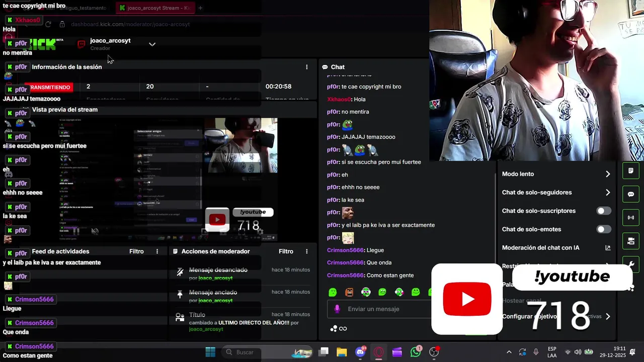Image resolution: width=644 pixels, height=362 pixels.
Task: Click the broadcast signal sidebar icon
Action: 631,218
